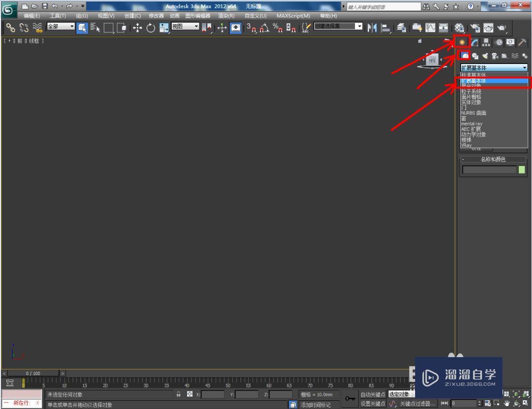Select 粒子系统 from the dropdown list
The width and height of the screenshot is (532, 409).
pos(494,92)
